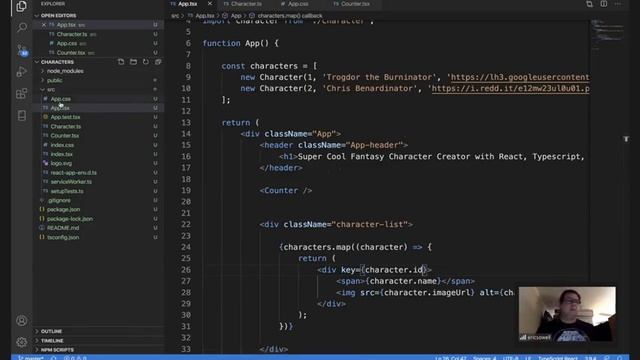Open index.tsx file

pyautogui.click(x=62, y=154)
